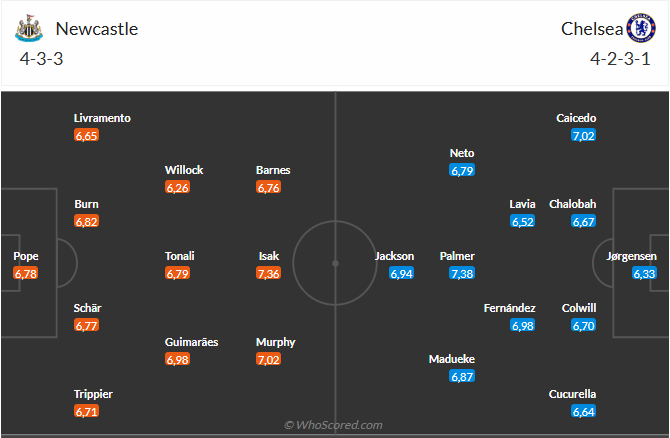This screenshot has width=670, height=438.
Task: Select Guimarães player name
Action: coord(191,342)
